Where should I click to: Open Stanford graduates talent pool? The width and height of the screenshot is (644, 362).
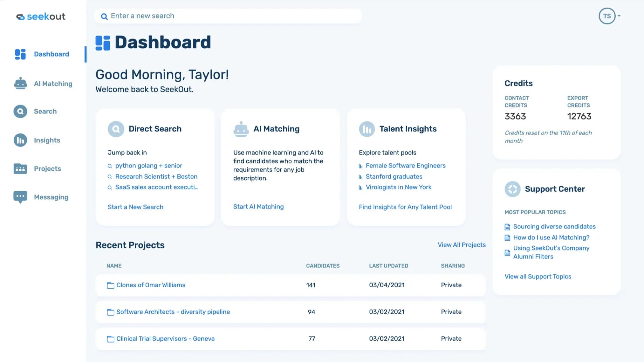pos(394,176)
